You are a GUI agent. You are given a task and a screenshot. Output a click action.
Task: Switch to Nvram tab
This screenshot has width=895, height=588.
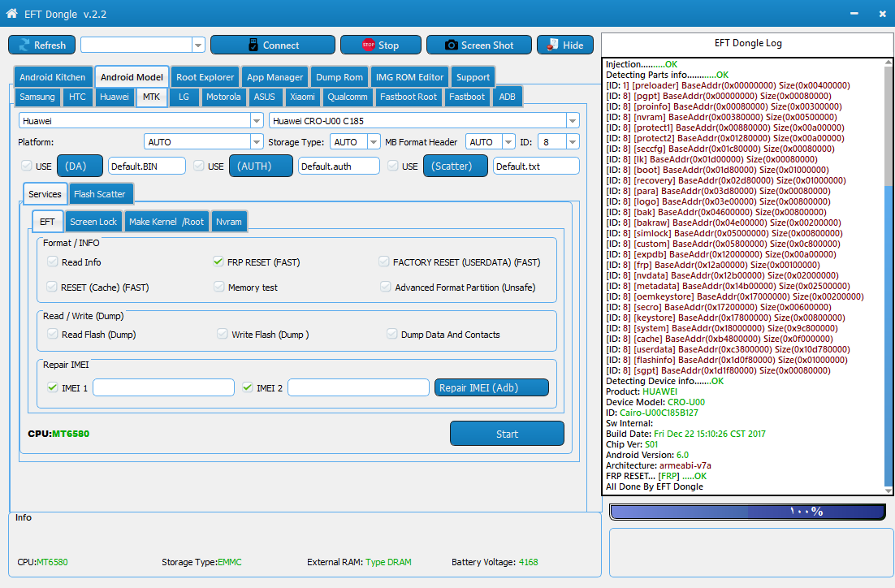pyautogui.click(x=229, y=222)
